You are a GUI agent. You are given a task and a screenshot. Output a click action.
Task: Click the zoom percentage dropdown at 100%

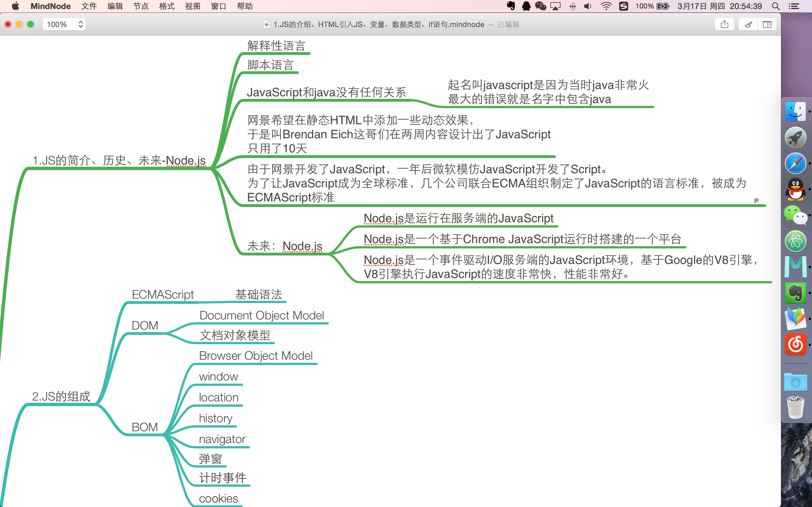point(64,23)
